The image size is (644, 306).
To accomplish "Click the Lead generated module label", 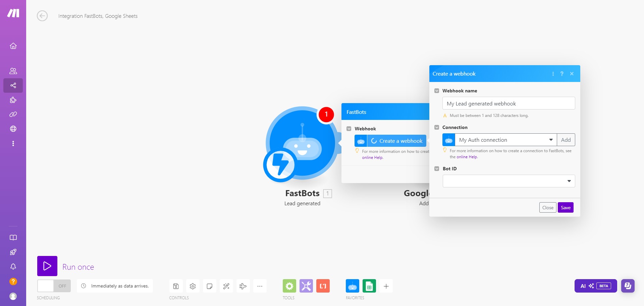I will [302, 204].
